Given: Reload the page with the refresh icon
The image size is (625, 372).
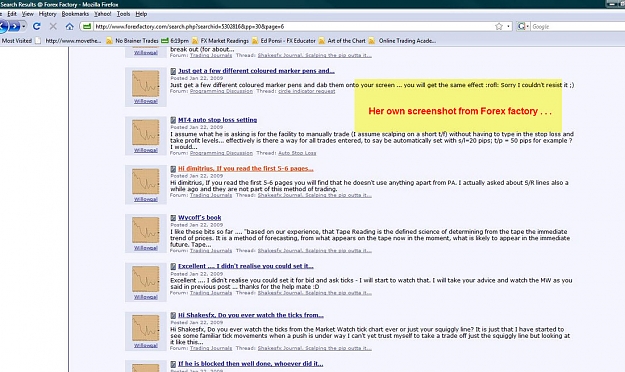Looking at the screenshot, I should [x=37, y=26].
